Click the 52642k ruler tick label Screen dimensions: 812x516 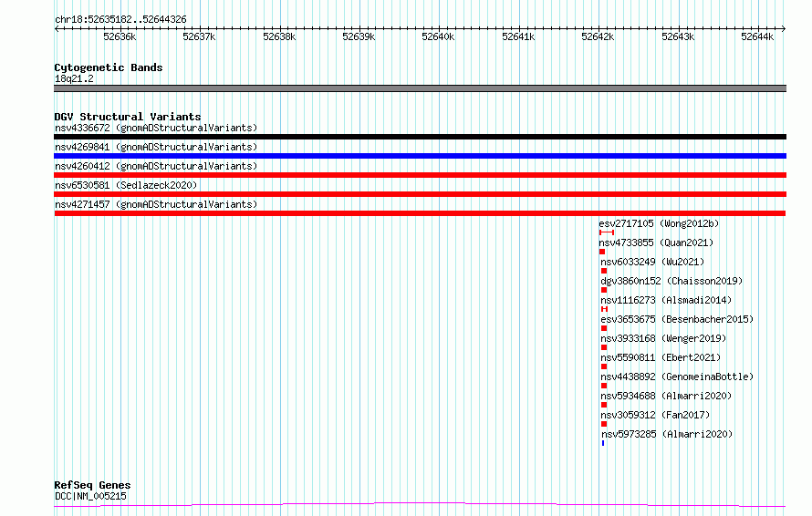point(598,36)
